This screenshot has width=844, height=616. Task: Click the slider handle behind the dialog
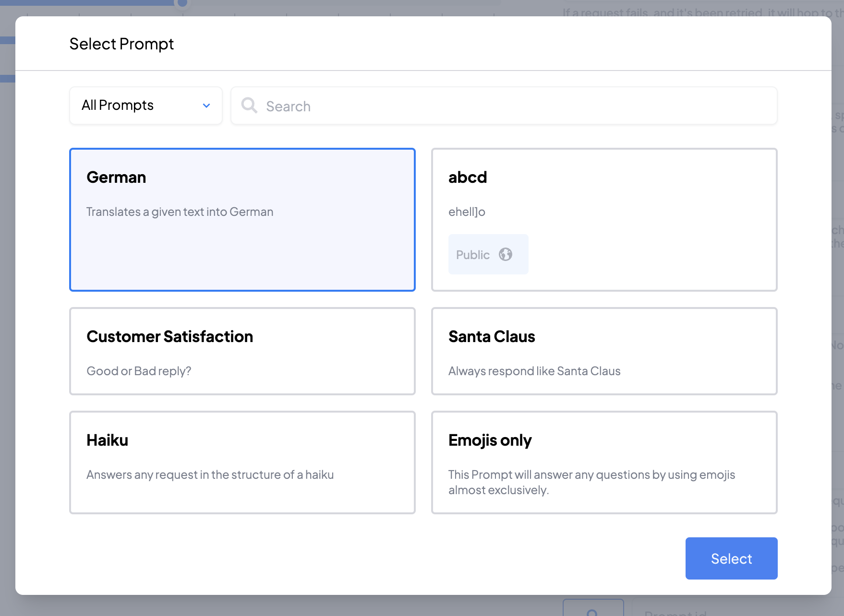click(x=182, y=3)
